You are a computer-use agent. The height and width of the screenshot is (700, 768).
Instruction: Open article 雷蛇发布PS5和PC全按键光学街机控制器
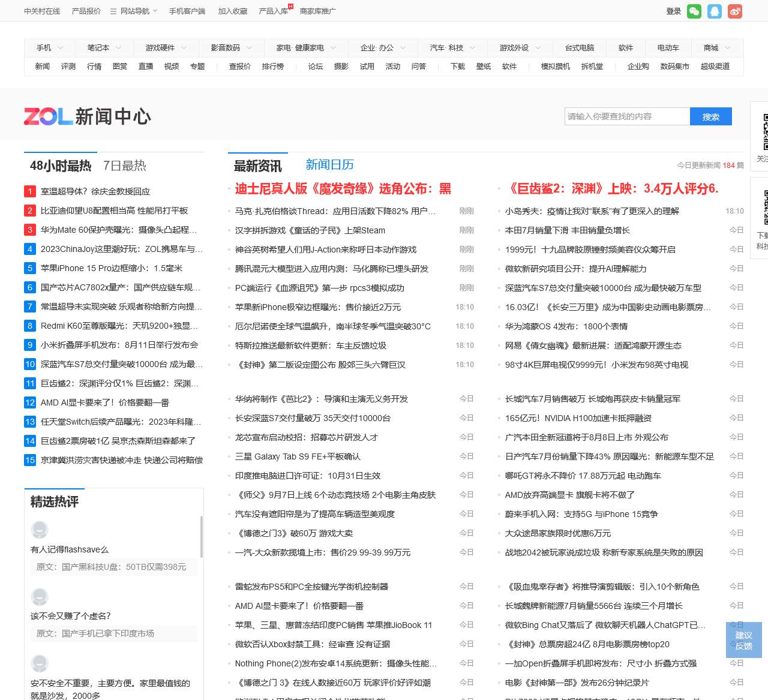pyautogui.click(x=312, y=587)
